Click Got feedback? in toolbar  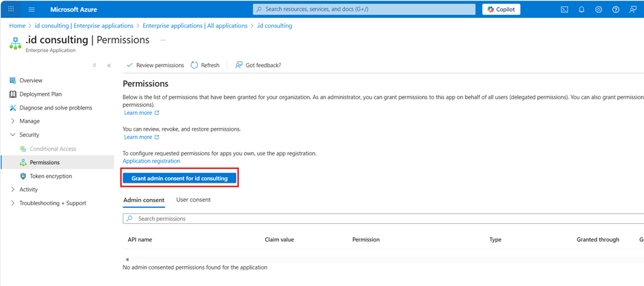point(258,65)
